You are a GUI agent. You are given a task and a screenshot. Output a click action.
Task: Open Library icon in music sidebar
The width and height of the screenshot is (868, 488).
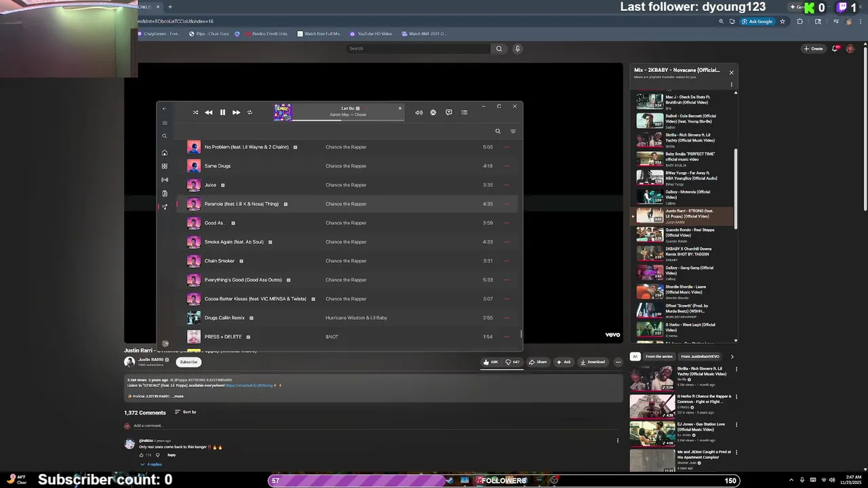point(164,193)
